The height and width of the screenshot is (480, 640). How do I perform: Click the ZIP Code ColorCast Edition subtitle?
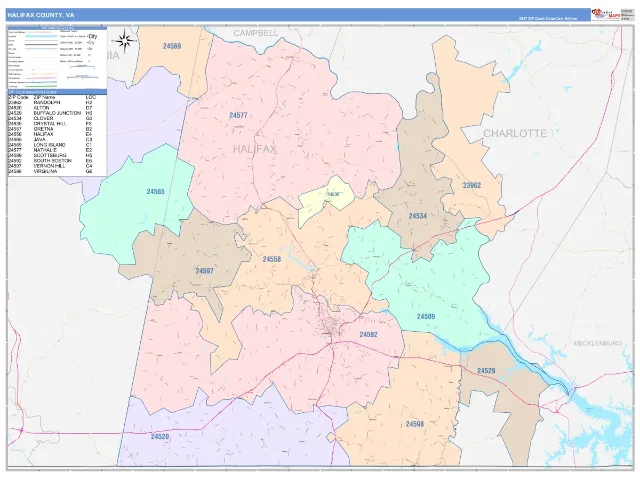point(548,18)
